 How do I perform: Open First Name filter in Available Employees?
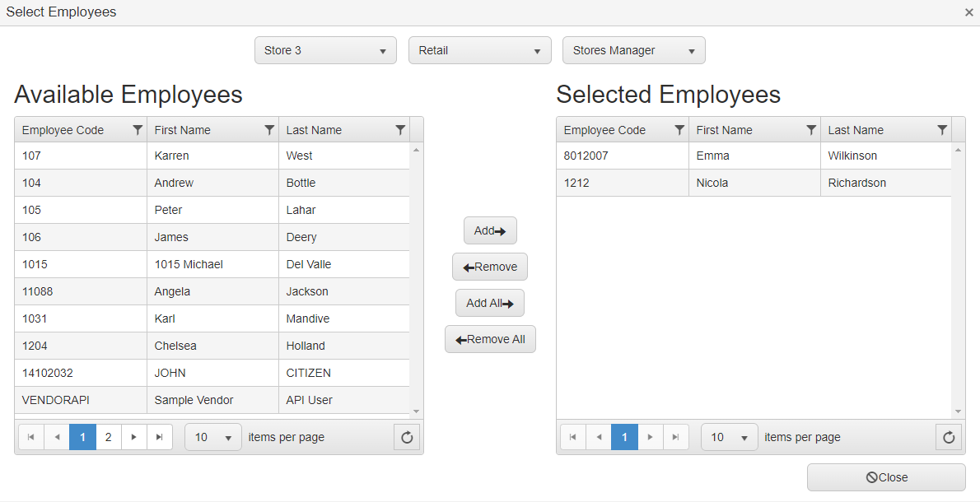(x=269, y=130)
